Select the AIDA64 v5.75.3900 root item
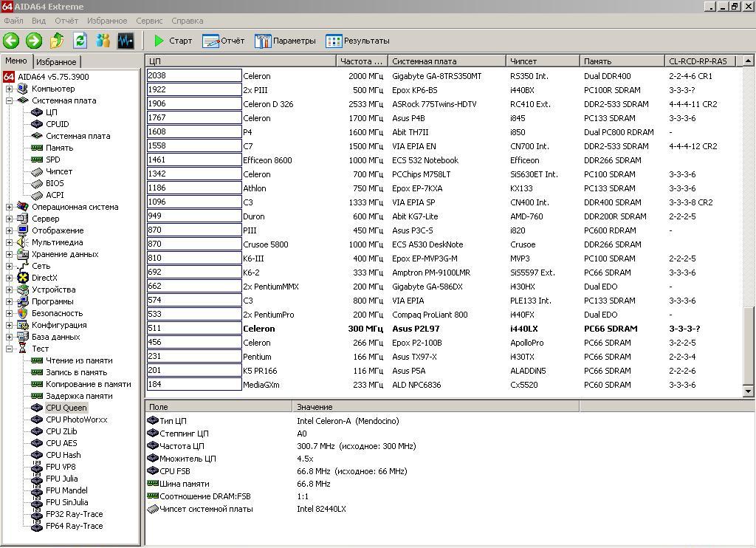The width and height of the screenshot is (756, 548). coord(53,77)
